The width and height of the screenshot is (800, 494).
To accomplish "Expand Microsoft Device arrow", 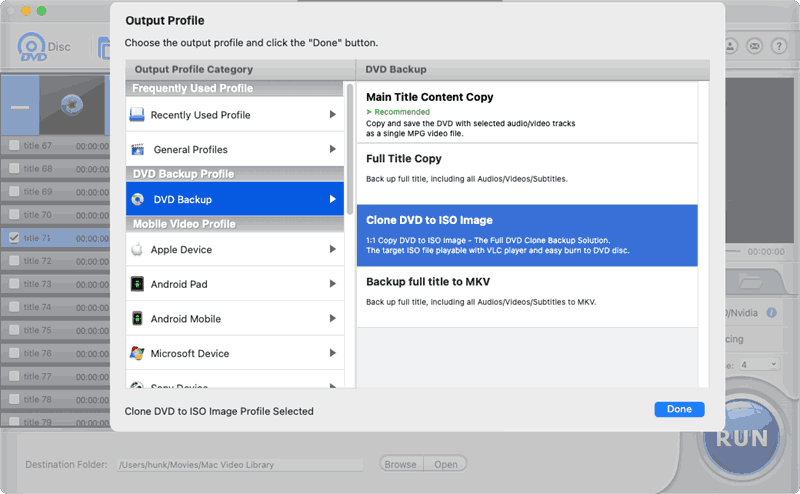I will [x=333, y=353].
